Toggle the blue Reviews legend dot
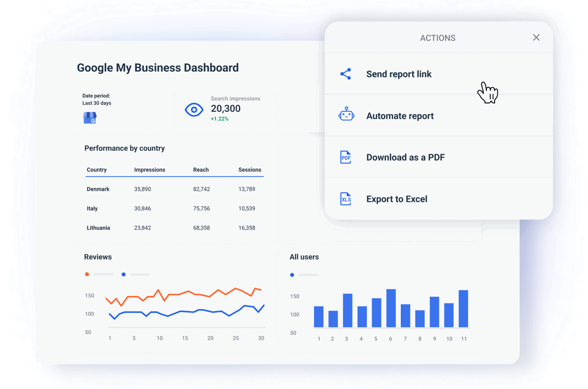Image resolution: width=588 pixels, height=389 pixels. pos(123,274)
